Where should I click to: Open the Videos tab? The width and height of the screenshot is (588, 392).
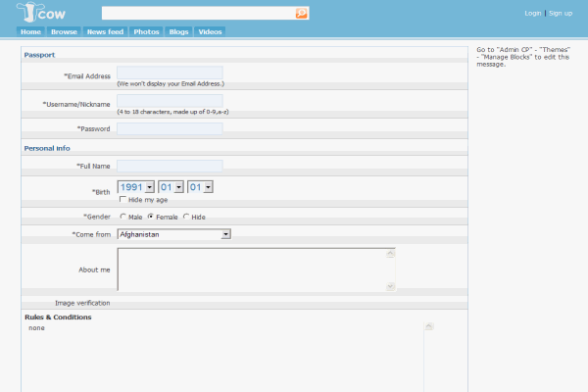click(210, 31)
